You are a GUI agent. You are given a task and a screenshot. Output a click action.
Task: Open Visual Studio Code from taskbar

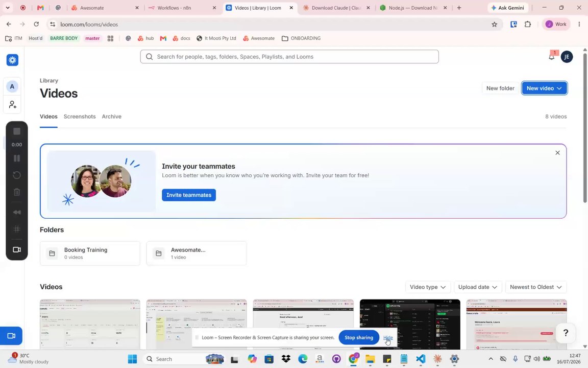pyautogui.click(x=421, y=359)
